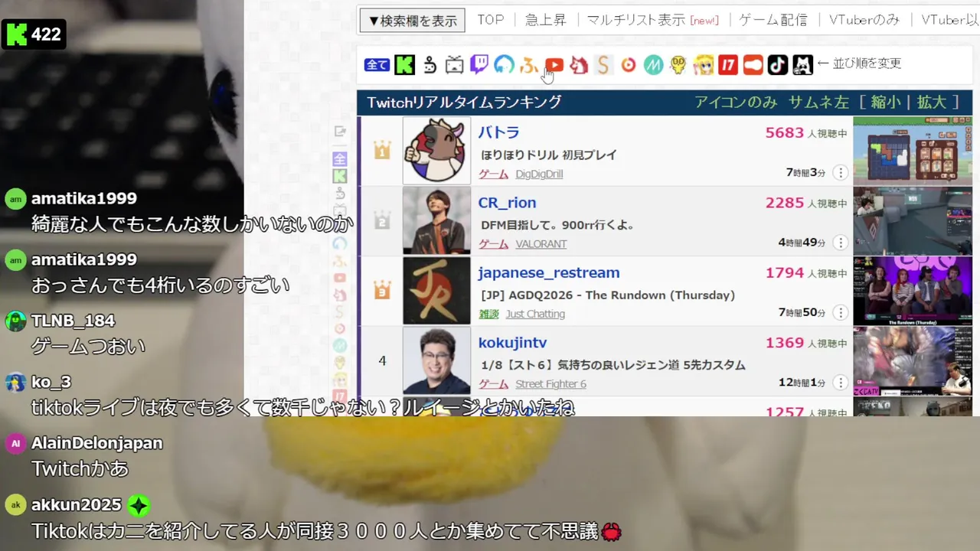Viewport: 980px width, 551px height.
Task: Open the ゲーム配信 tab
Action: [773, 20]
